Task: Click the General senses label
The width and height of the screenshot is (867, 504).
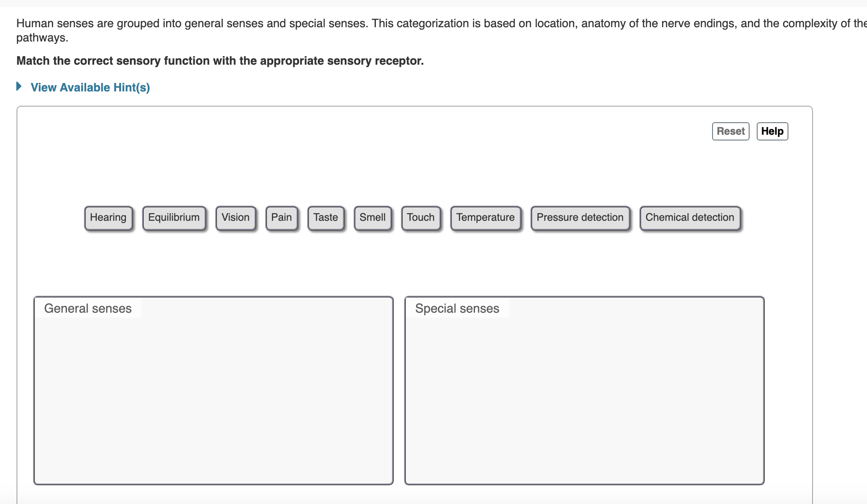Action: (x=88, y=308)
